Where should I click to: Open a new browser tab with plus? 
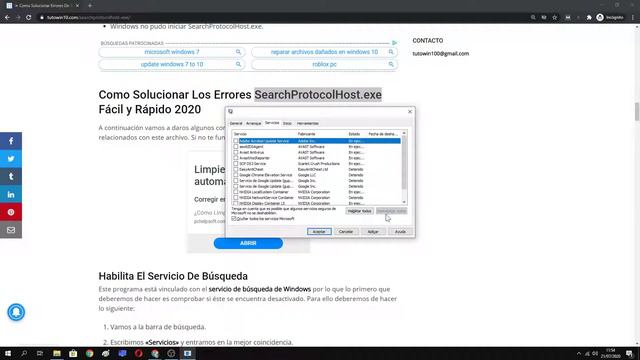90,6
